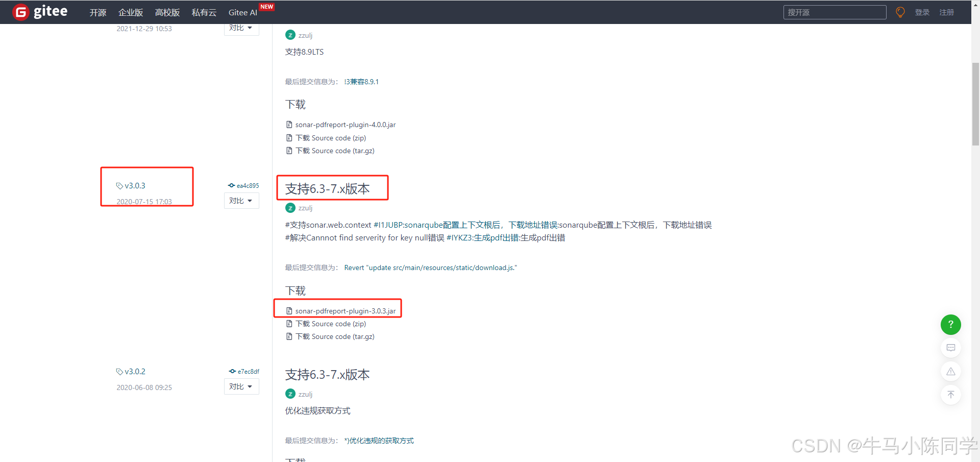The width and height of the screenshot is (980, 462).
Task: Download Source code (tar.gz) for v3.0.3
Action: click(x=335, y=336)
